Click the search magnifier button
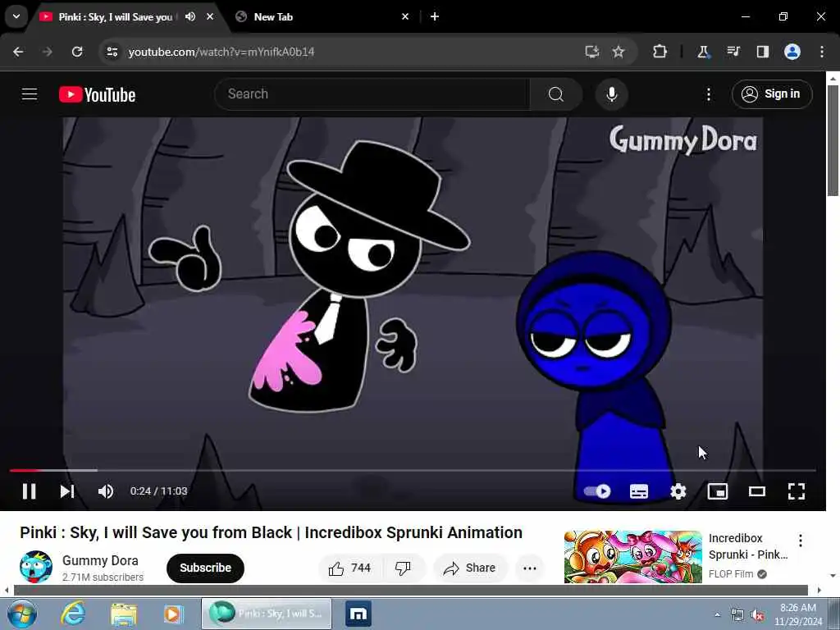Viewport: 840px width, 630px height. pyautogui.click(x=556, y=94)
